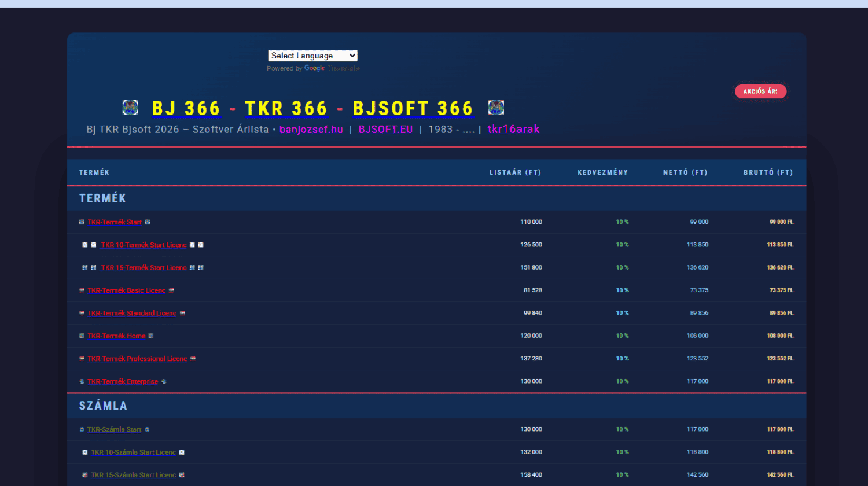Click the LISTAÁR (FT) column header
This screenshot has width=868, height=486.
(516, 172)
